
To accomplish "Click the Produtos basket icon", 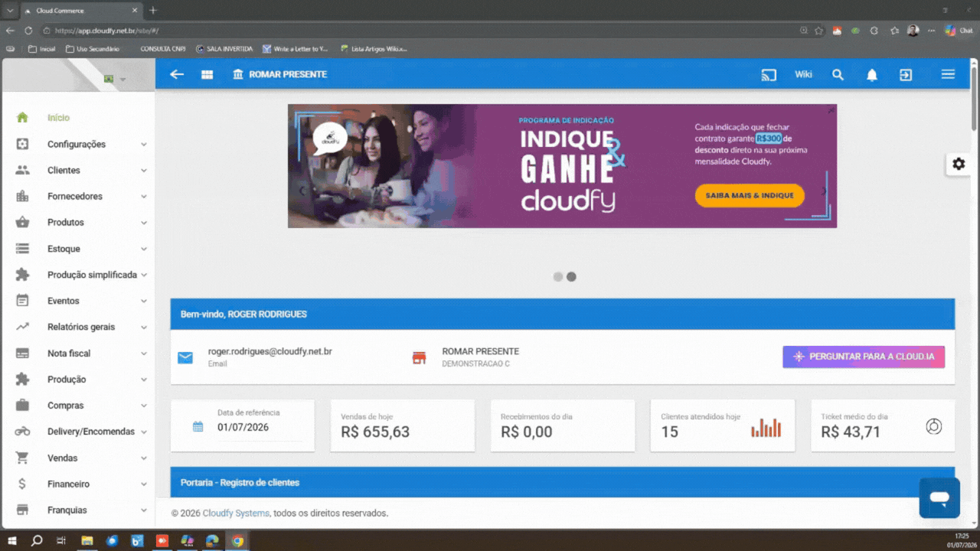I will point(22,222).
